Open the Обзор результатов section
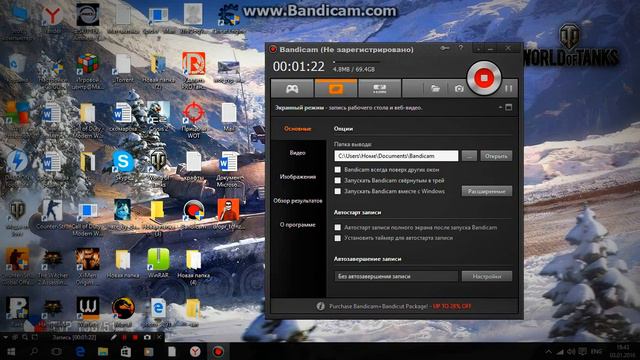This screenshot has width=640, height=360. point(298,201)
